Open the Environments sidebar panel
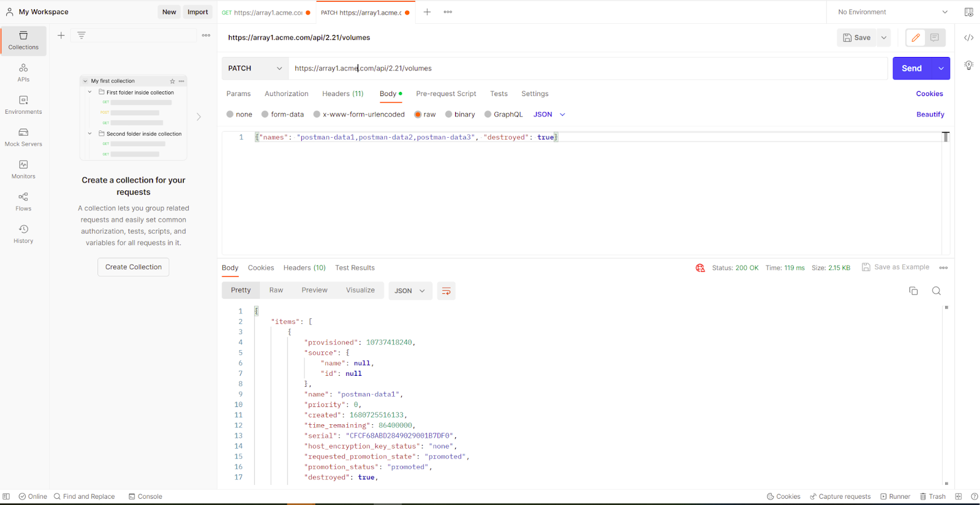The width and height of the screenshot is (980, 505). pos(23,105)
